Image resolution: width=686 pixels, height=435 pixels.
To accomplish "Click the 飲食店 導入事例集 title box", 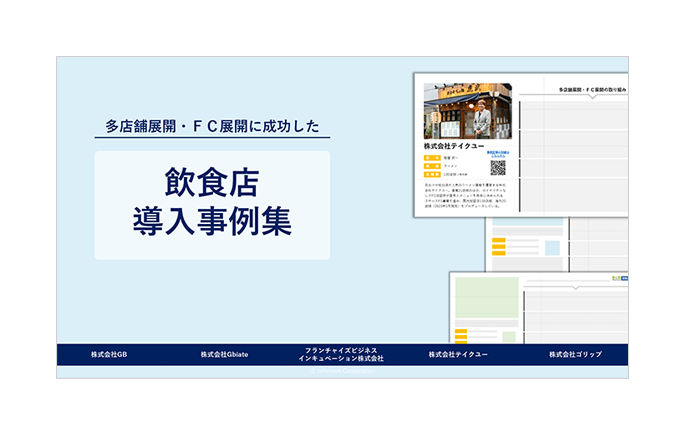I will pos(212,205).
